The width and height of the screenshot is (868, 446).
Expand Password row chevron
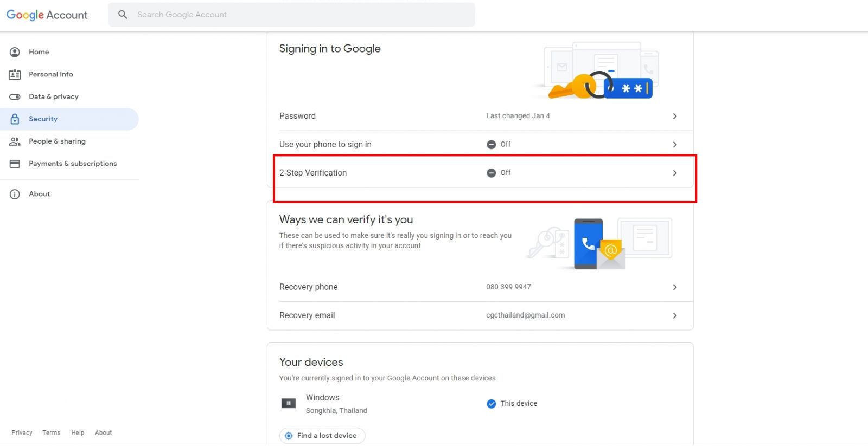pos(675,116)
